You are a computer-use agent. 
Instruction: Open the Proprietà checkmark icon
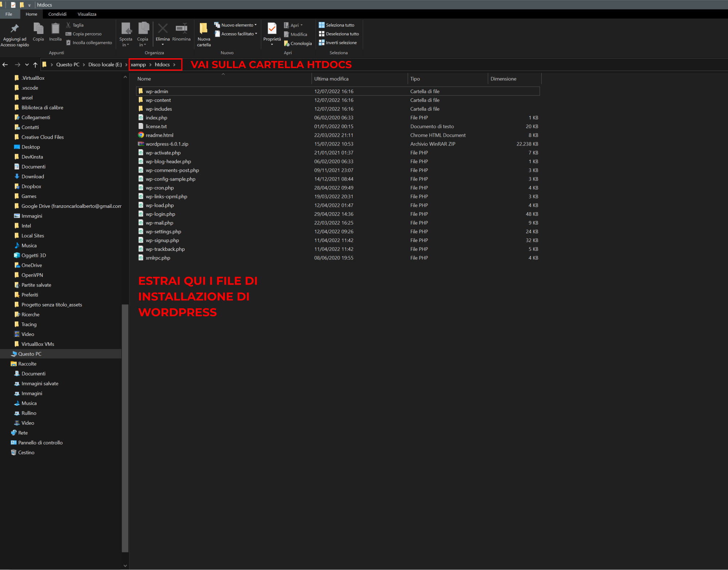click(272, 29)
